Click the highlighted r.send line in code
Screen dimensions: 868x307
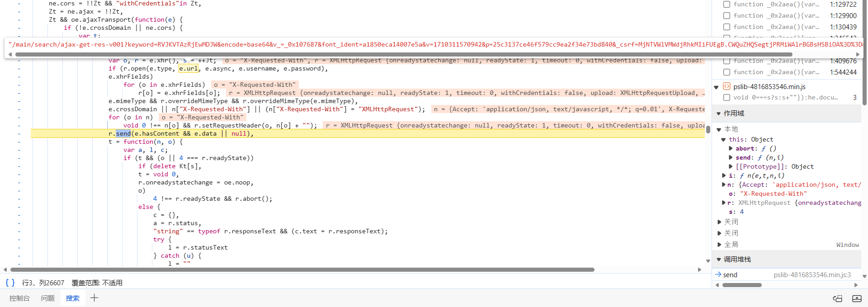pos(368,133)
